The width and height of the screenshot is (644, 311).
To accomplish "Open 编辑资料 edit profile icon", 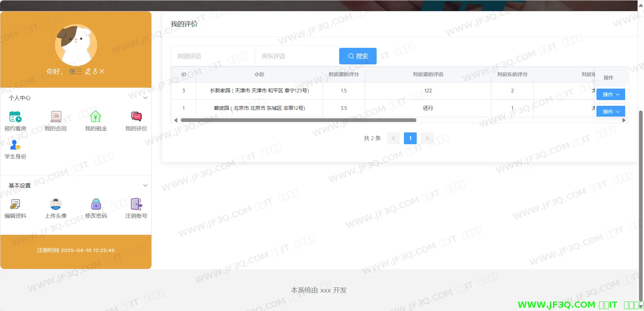I will pos(15,204).
